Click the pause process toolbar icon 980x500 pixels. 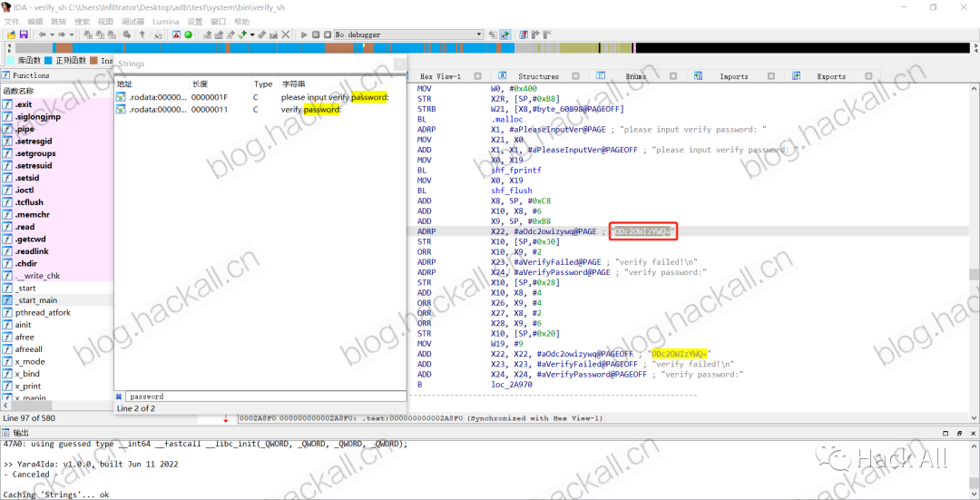coord(316,34)
